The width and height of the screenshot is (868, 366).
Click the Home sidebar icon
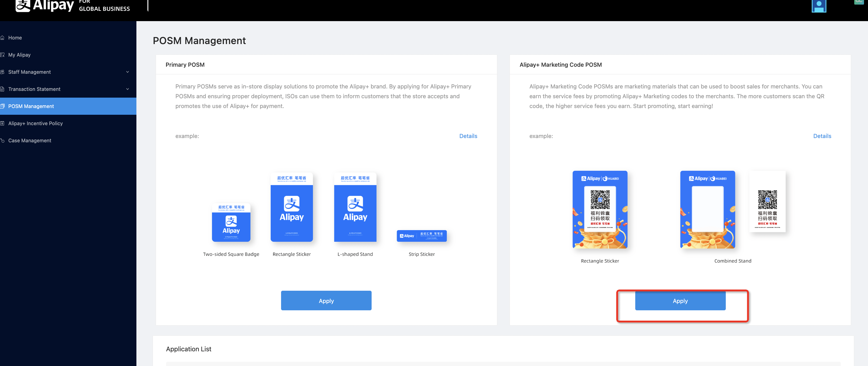point(2,38)
